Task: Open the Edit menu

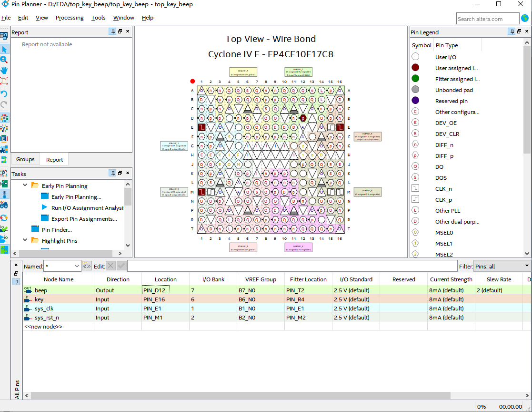Action: [x=23, y=18]
